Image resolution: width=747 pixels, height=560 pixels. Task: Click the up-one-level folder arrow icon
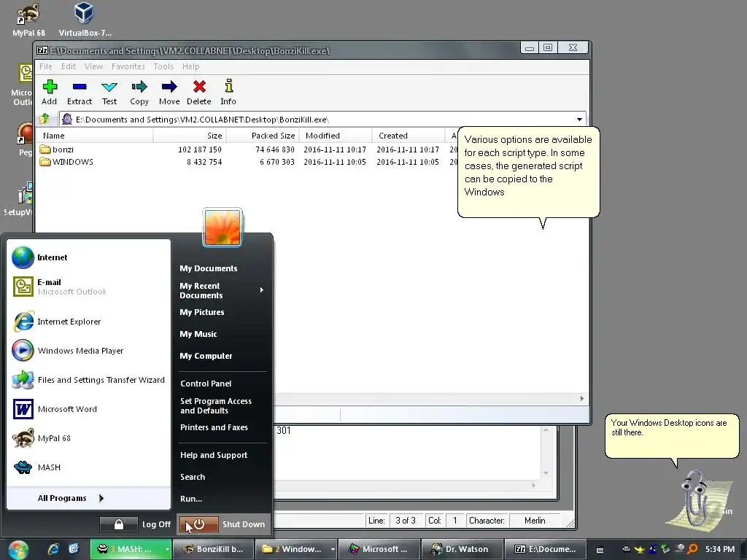[44, 119]
